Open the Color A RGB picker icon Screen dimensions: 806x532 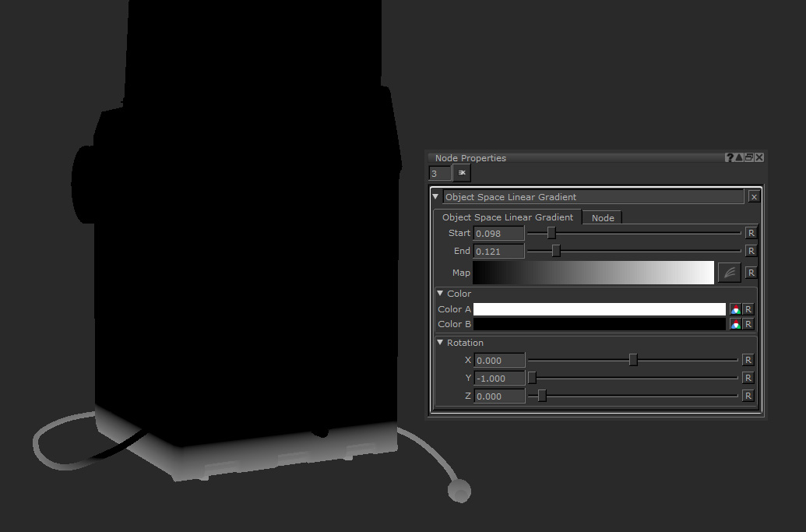point(735,308)
